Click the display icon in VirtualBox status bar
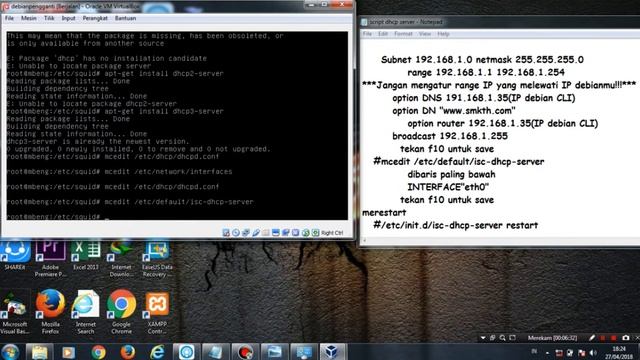Image resolution: width=640 pixels, height=360 pixels. point(276,233)
